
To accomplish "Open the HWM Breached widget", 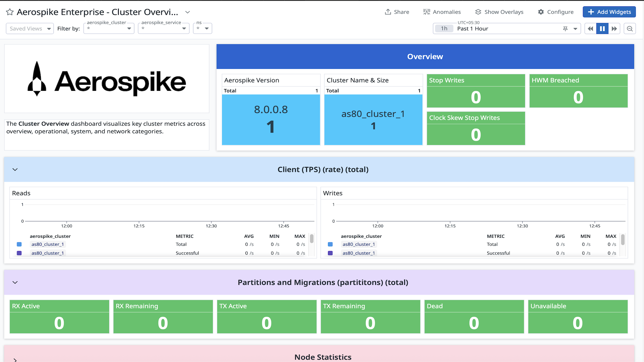I will pos(579,91).
